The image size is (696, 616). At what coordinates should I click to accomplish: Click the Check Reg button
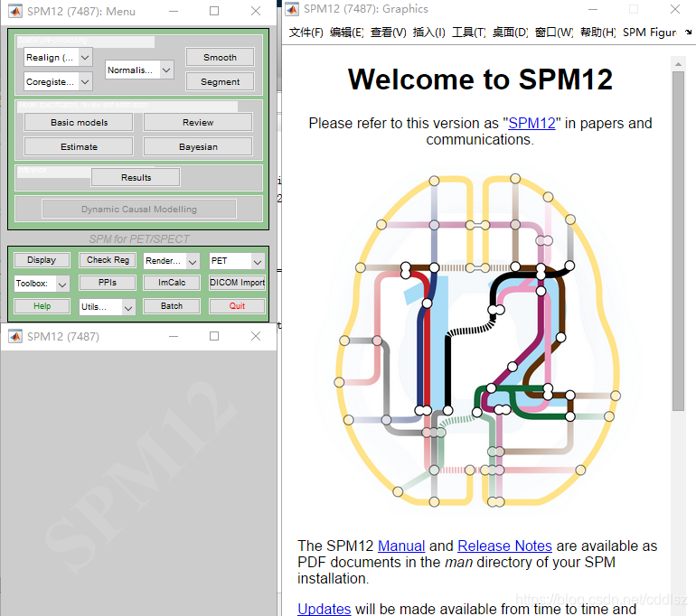coord(108,260)
